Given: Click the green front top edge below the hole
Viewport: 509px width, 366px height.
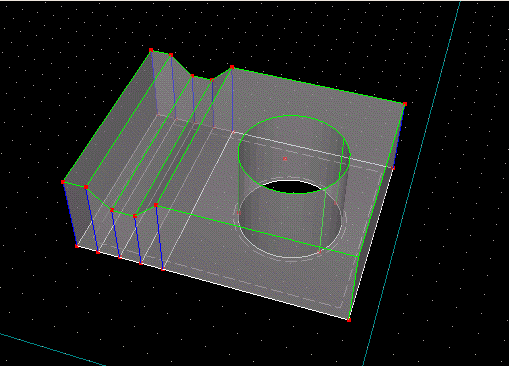Looking at the screenshot, I should click(x=257, y=231).
